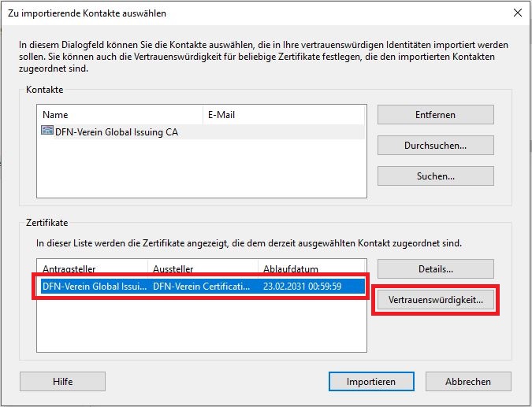Click empty space in the Zertifikate list
Viewport: 532px width, 407px height.
point(202,327)
